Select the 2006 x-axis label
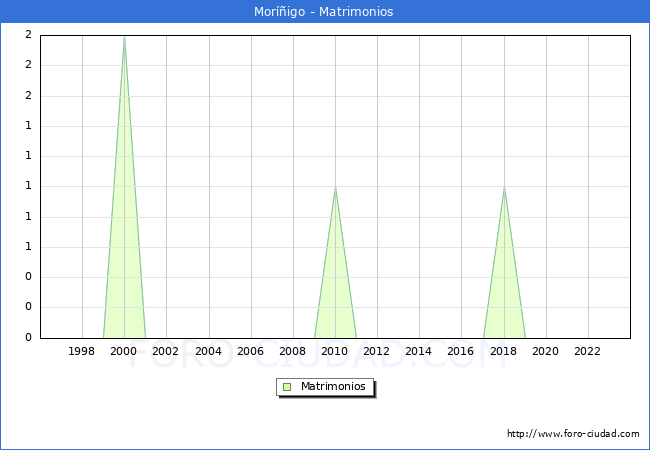Image resolution: width=650 pixels, height=450 pixels. coord(250,351)
